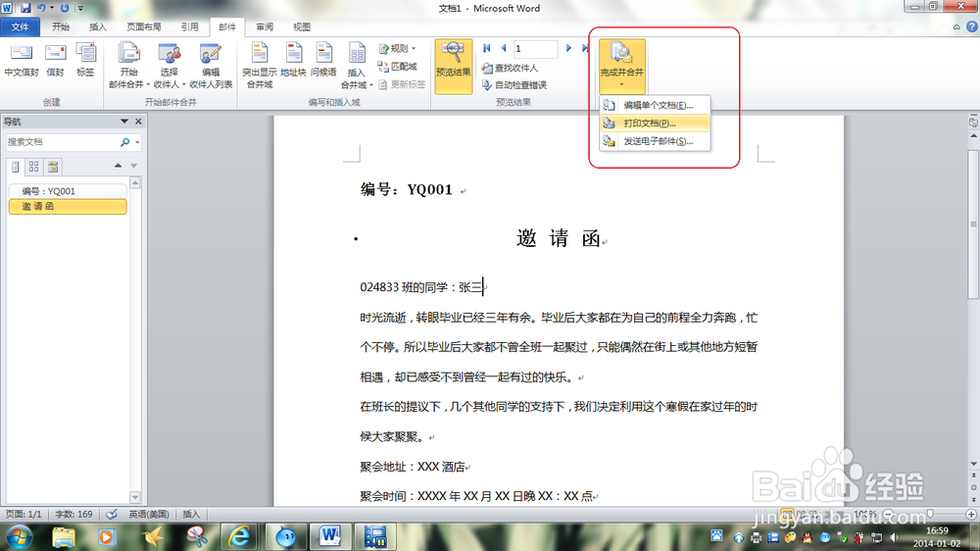Image resolution: width=980 pixels, height=551 pixels.
Task: Click 编辑收件人列表 edit recipient list
Action: [x=211, y=67]
